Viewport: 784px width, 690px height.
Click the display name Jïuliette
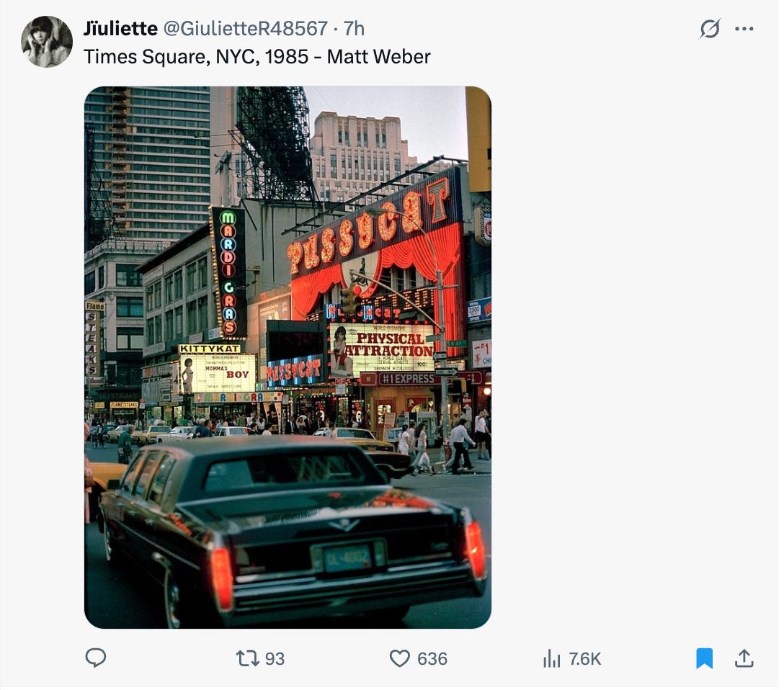pyautogui.click(x=120, y=29)
